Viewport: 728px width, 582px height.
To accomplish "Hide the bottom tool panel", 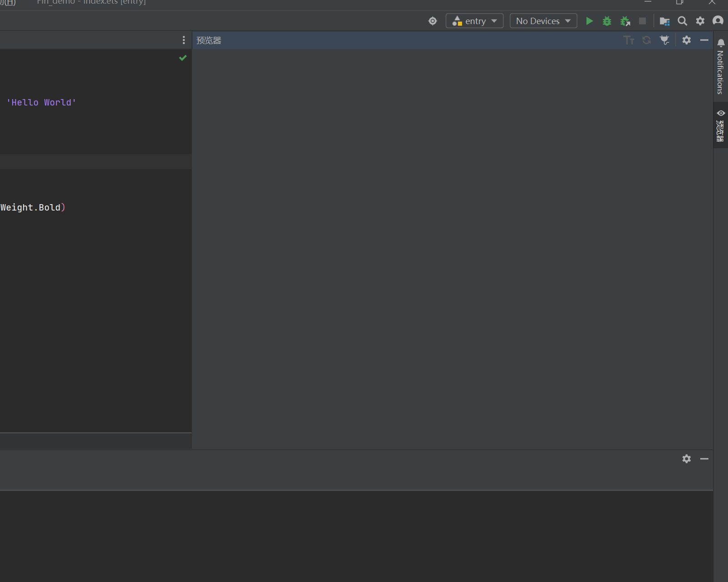I will tap(704, 459).
